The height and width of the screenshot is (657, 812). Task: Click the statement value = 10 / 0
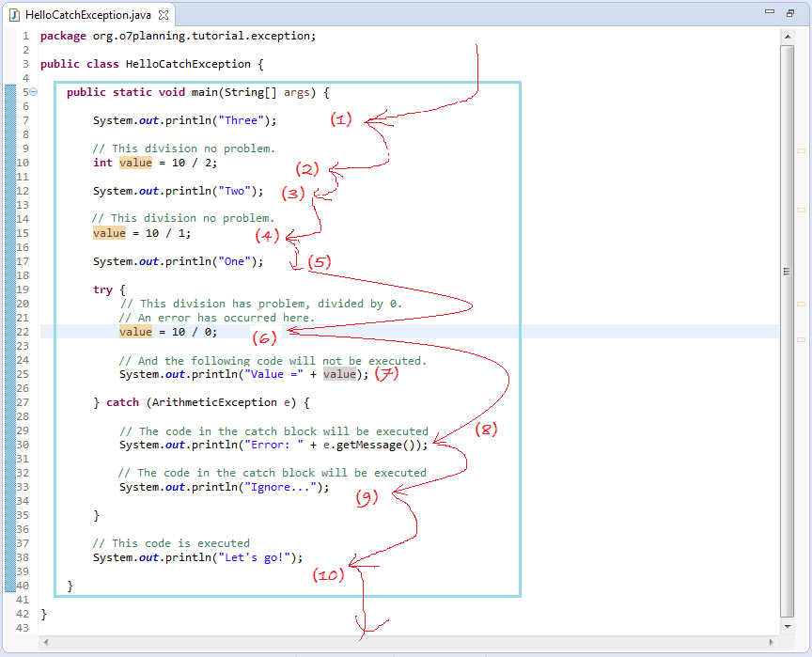point(168,332)
